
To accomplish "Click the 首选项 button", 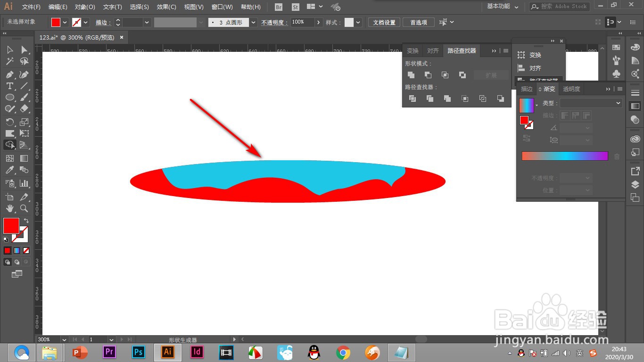I will coord(418,22).
